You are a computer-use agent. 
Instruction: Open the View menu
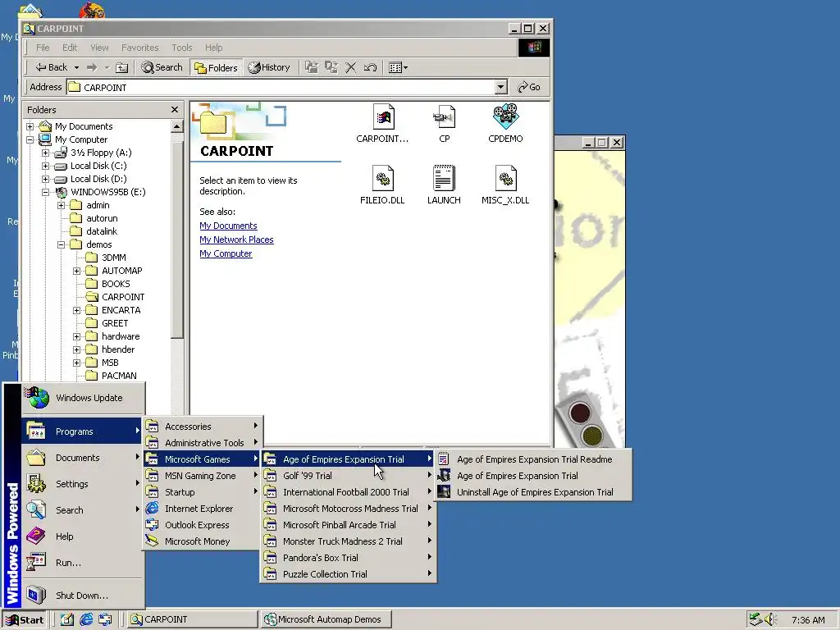pyautogui.click(x=99, y=48)
